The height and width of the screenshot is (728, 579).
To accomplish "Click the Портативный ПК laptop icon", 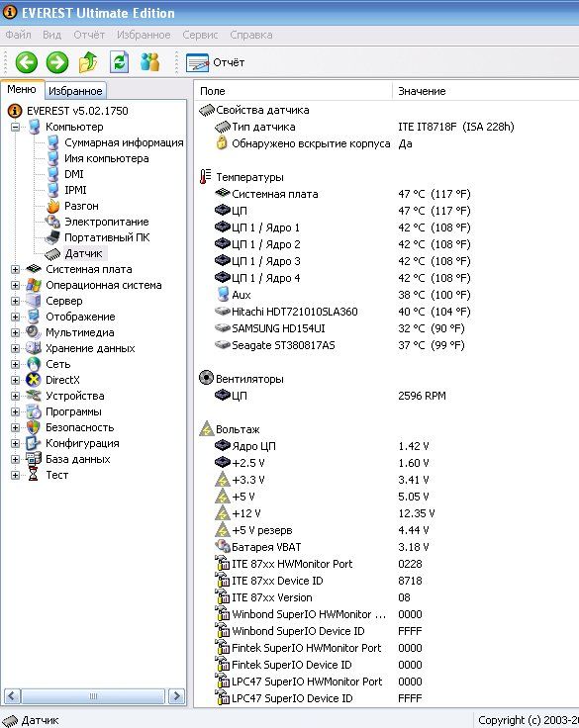I will 52,237.
